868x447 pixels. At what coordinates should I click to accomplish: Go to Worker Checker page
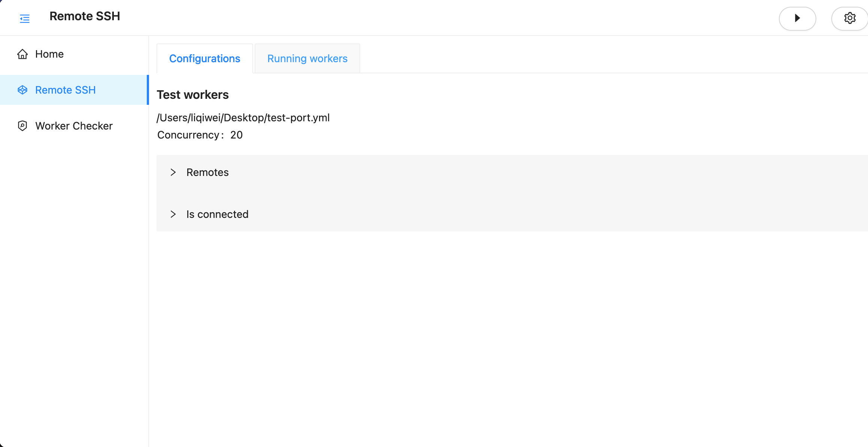point(74,126)
